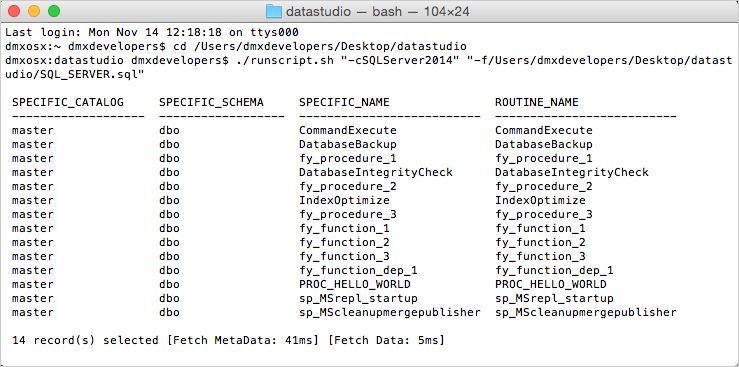
Task: Click the yellow minimize window button
Action: tap(34, 11)
